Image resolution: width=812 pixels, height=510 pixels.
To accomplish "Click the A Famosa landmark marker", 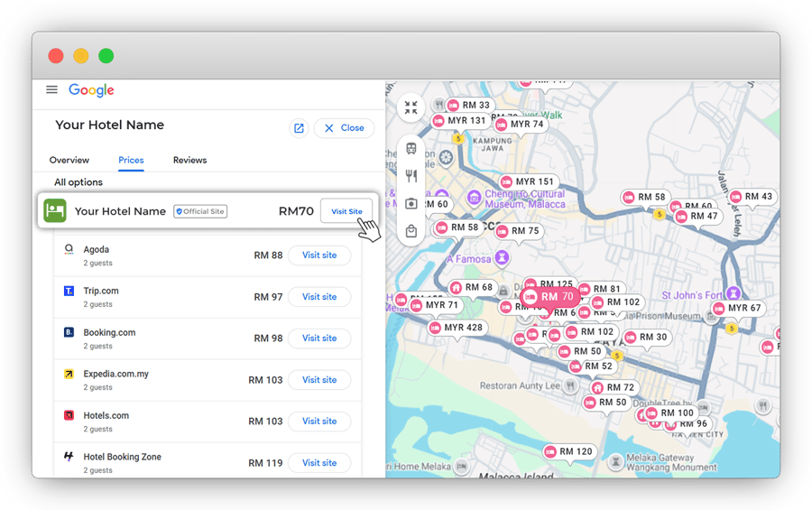I will point(502,257).
